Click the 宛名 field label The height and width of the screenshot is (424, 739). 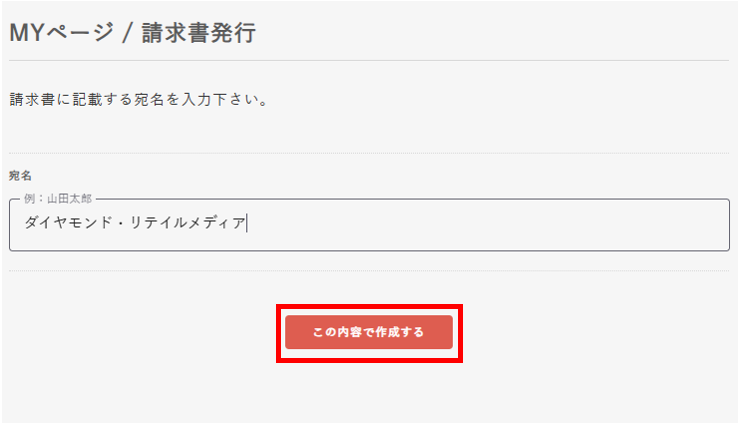click(x=21, y=176)
